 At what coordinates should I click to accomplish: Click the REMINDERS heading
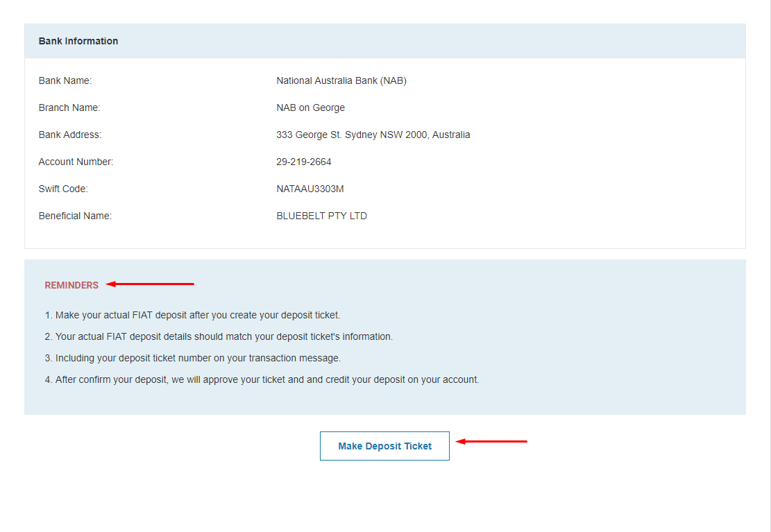(71, 285)
